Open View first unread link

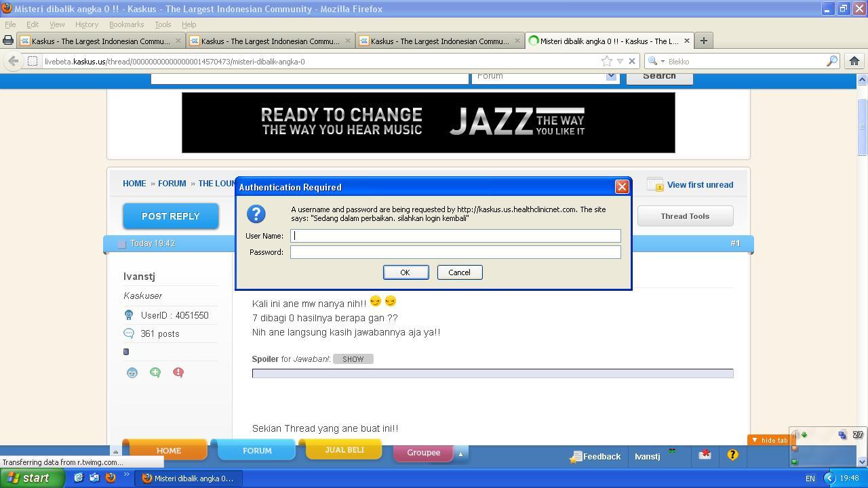[700, 184]
